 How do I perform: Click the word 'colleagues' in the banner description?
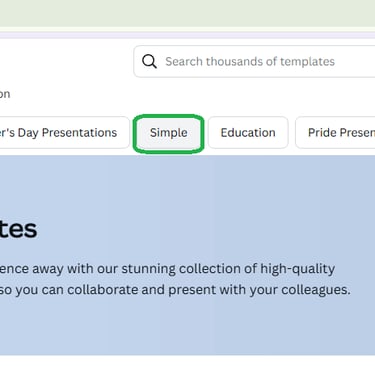click(316, 290)
